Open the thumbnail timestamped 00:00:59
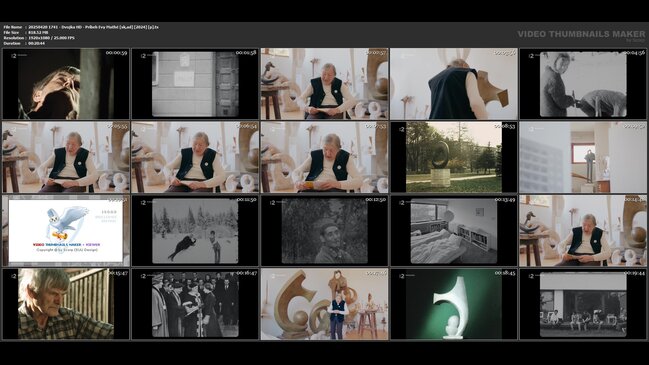The width and height of the screenshot is (649, 365). coord(66,84)
